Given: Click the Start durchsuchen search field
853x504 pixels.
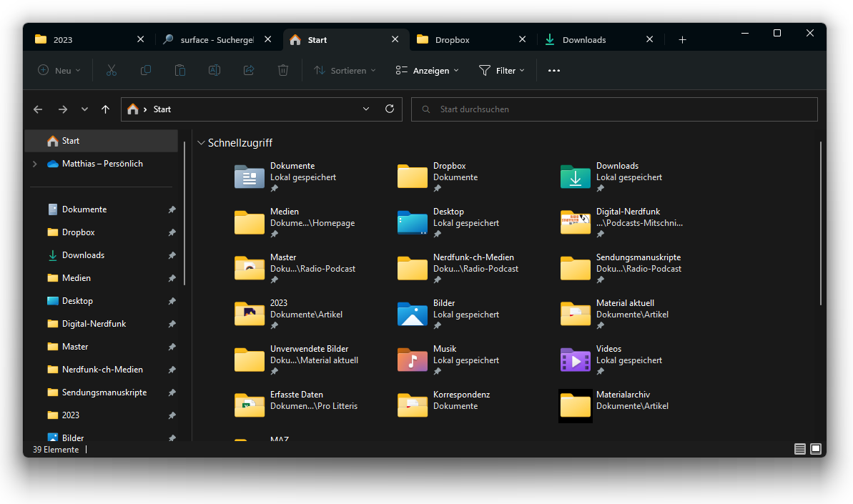Looking at the screenshot, I should (x=614, y=109).
